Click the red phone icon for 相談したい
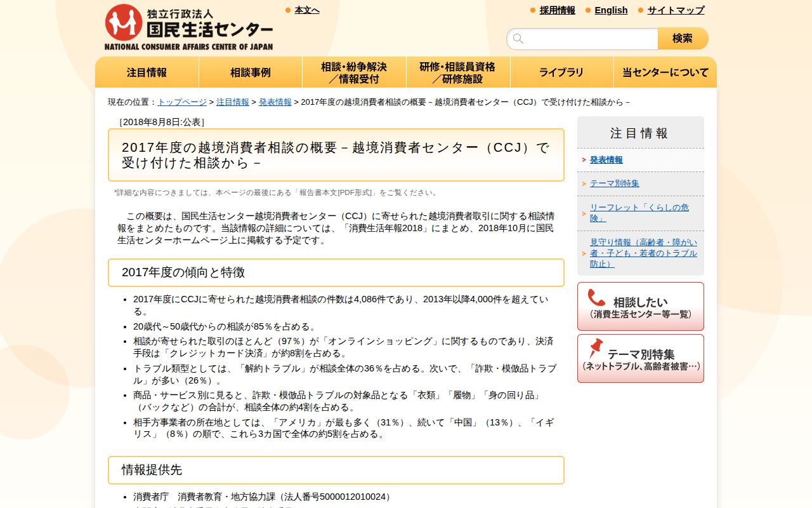812x508 pixels. pyautogui.click(x=596, y=298)
